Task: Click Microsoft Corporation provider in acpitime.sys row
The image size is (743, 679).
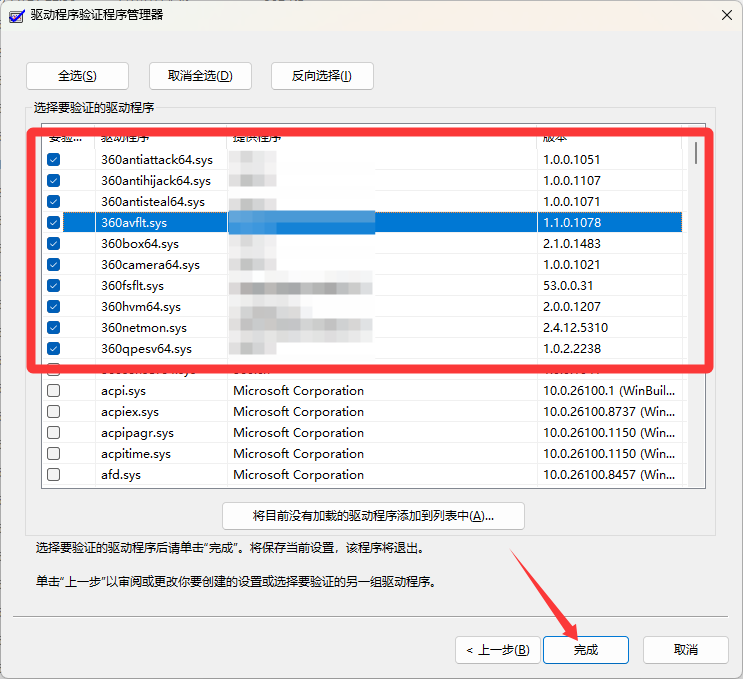Action: tap(299, 453)
